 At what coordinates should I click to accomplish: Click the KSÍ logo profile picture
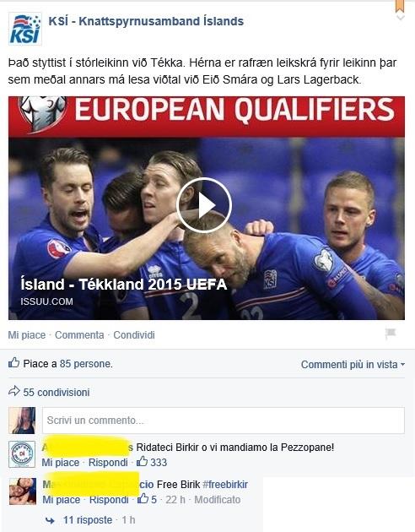pos(24,29)
